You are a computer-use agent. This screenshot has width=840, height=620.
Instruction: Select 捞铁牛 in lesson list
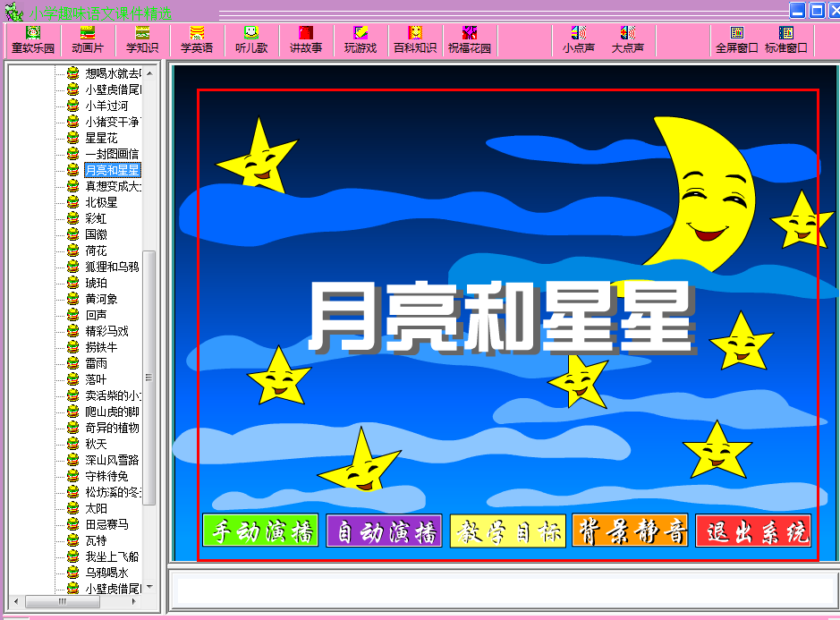101,347
